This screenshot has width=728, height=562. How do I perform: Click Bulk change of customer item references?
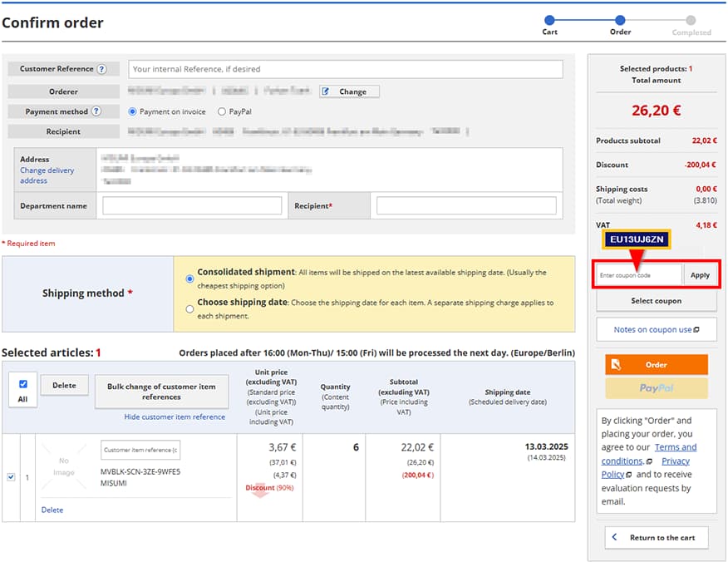point(161,392)
